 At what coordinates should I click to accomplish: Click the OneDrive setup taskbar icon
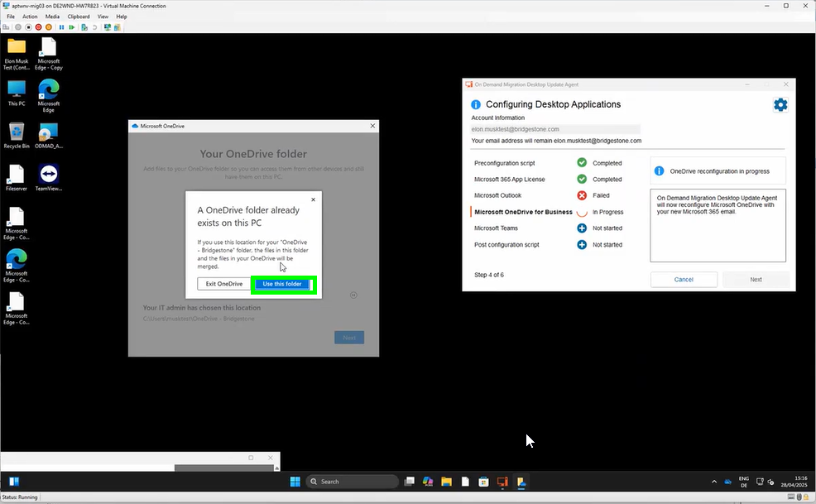[x=521, y=482]
